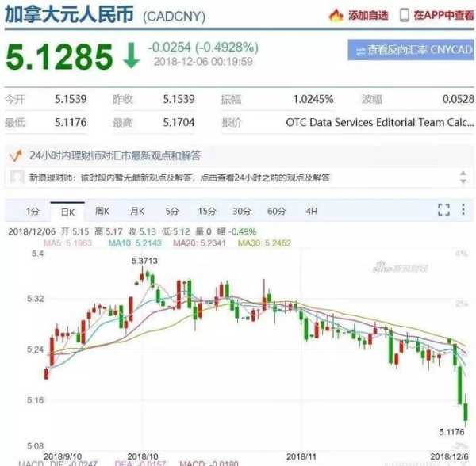Image resolution: width=476 pixels, height=466 pixels.
Task: Click 今开 value 5.1539
Action: 71,99
